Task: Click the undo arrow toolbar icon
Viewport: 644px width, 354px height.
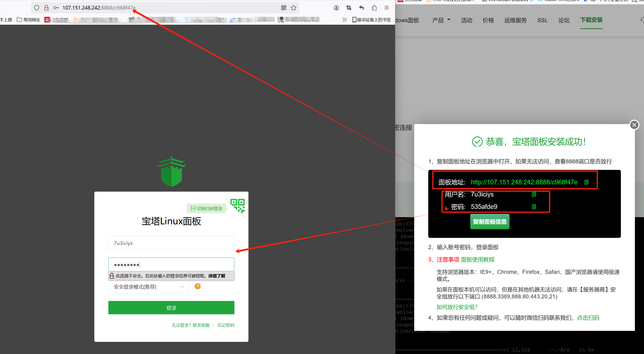Action: tap(361, 8)
